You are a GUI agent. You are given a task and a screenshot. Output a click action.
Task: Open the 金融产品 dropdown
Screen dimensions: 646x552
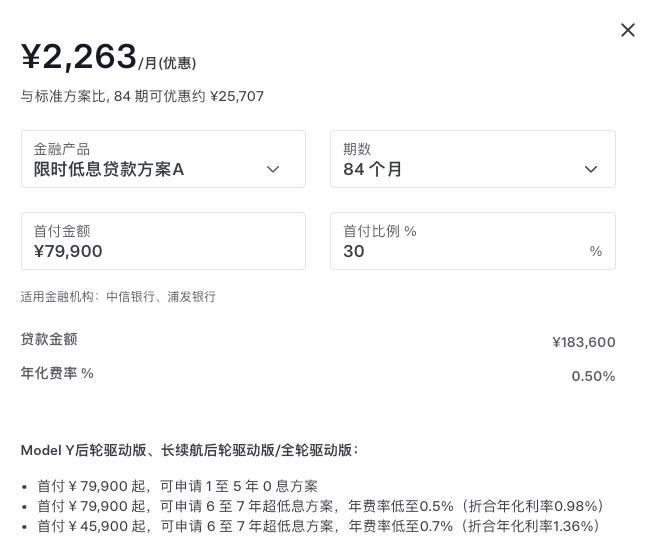click(x=150, y=159)
